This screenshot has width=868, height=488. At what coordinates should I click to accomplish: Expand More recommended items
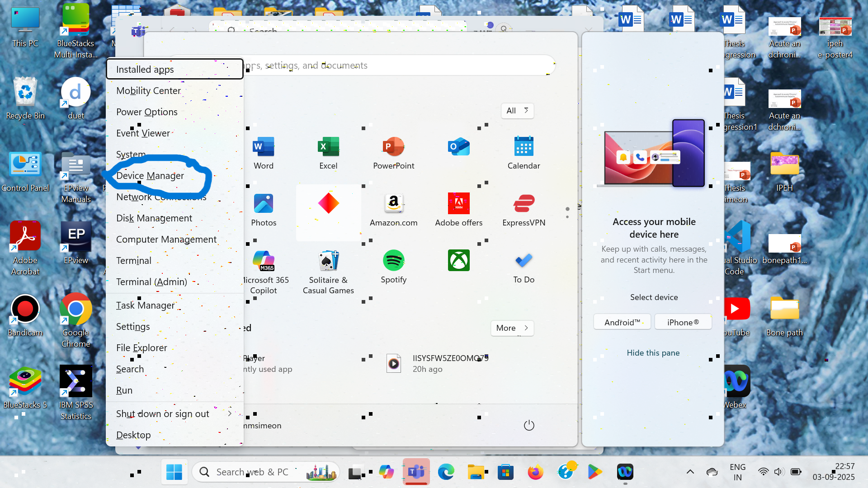[x=512, y=328]
